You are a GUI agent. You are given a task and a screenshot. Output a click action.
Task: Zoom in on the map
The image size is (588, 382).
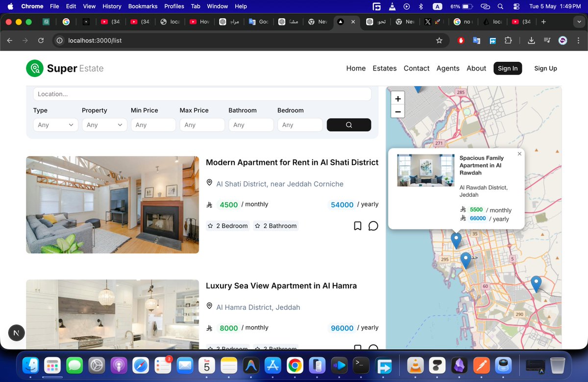pyautogui.click(x=398, y=98)
